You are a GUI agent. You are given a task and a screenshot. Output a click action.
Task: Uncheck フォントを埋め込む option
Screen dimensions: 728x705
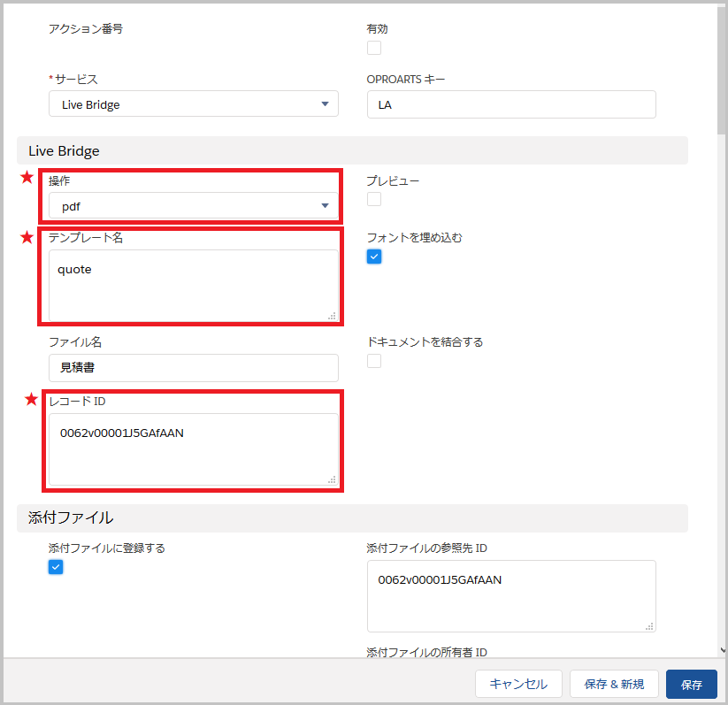(374, 257)
